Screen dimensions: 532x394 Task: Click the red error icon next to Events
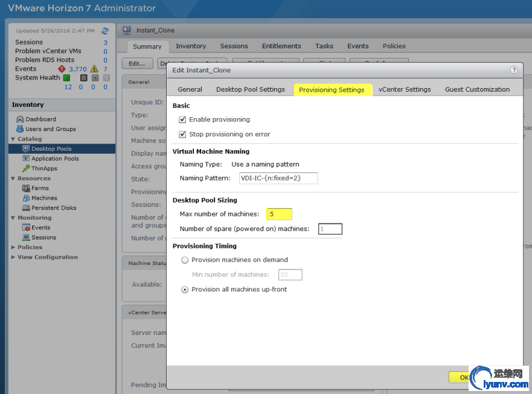tap(62, 69)
